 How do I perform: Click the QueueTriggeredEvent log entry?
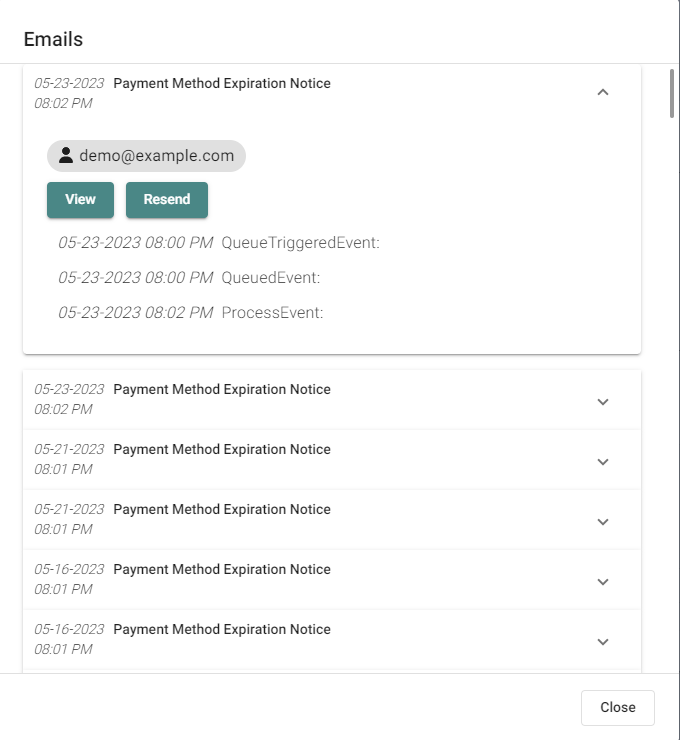point(300,242)
